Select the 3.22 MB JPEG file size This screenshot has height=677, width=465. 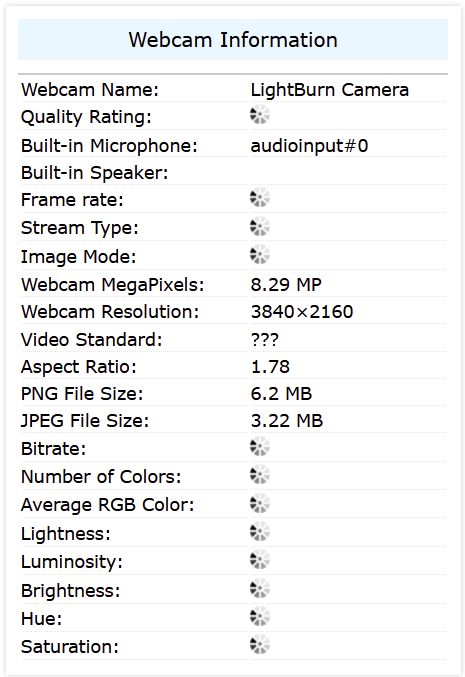point(287,421)
